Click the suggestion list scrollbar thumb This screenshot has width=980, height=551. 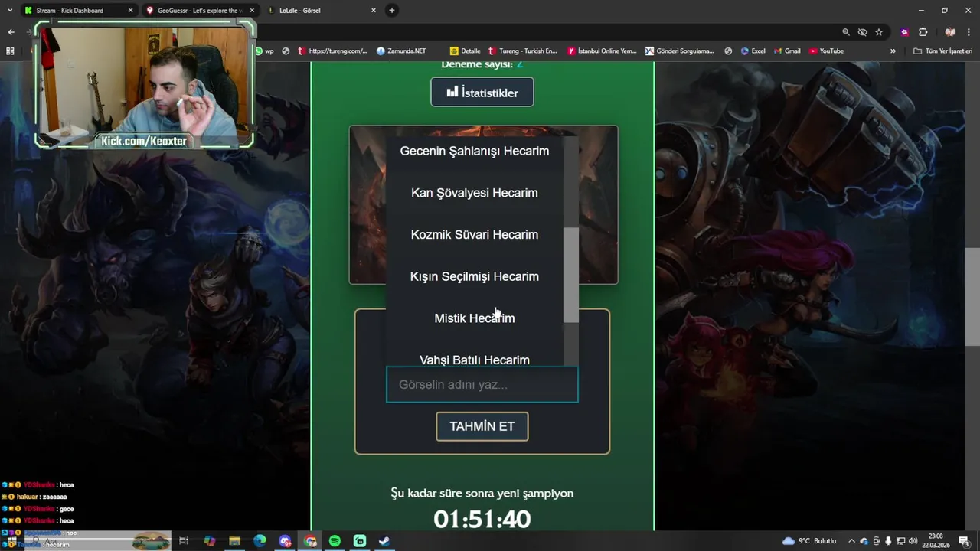pyautogui.click(x=571, y=275)
